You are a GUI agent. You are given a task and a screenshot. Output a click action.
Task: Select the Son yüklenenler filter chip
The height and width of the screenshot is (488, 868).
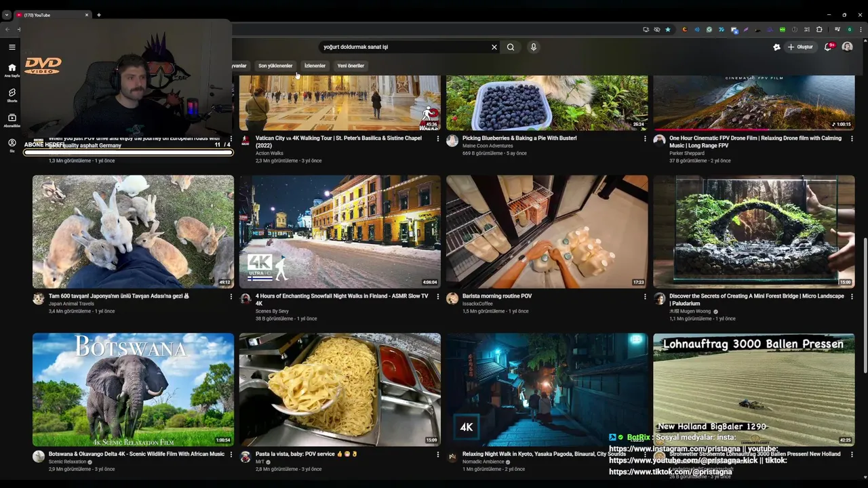[275, 66]
